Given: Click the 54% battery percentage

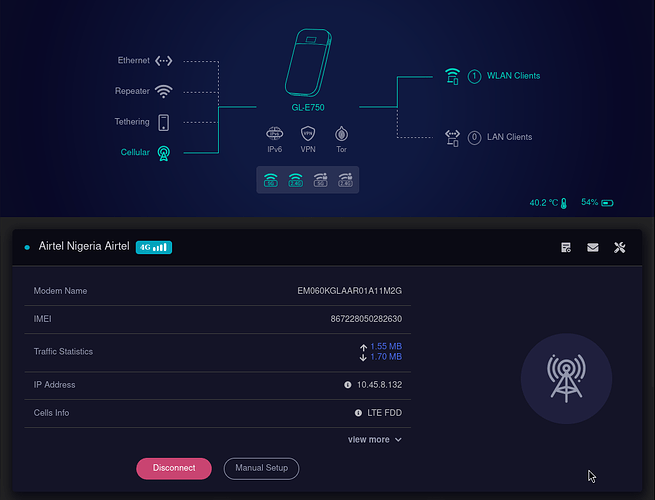Looking at the screenshot, I should (x=589, y=203).
